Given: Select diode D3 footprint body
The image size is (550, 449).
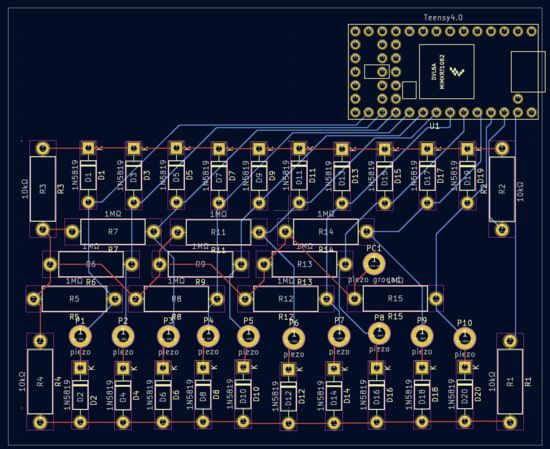Looking at the screenshot, I should pos(133,175).
